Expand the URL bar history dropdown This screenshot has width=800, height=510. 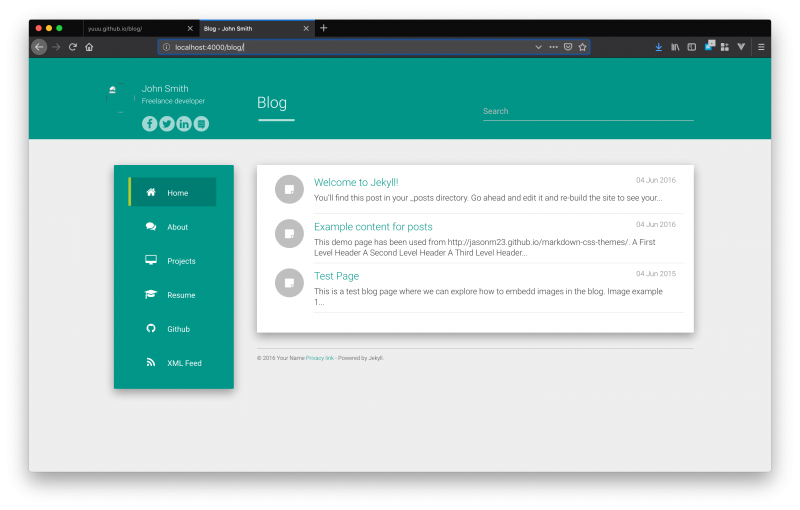coord(538,47)
